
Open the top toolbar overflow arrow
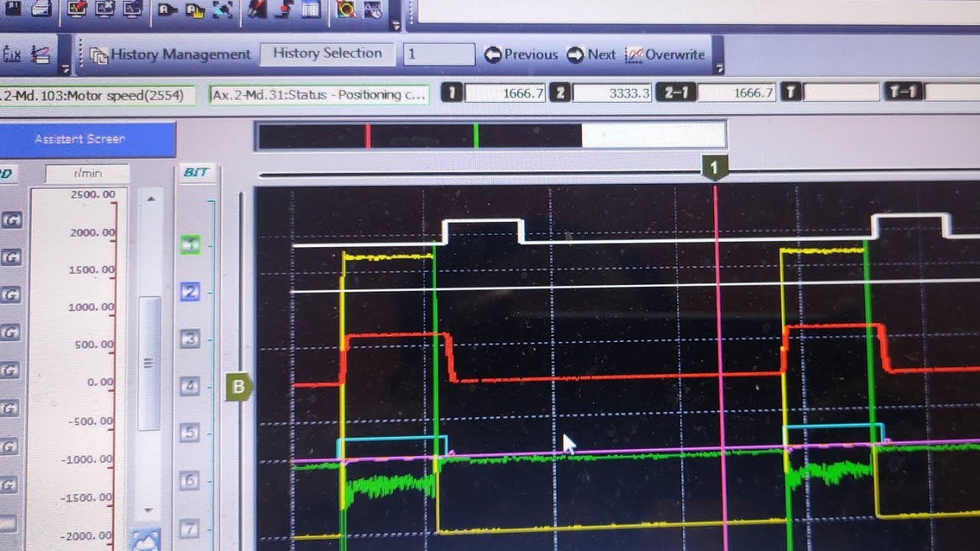pyautogui.click(x=395, y=24)
